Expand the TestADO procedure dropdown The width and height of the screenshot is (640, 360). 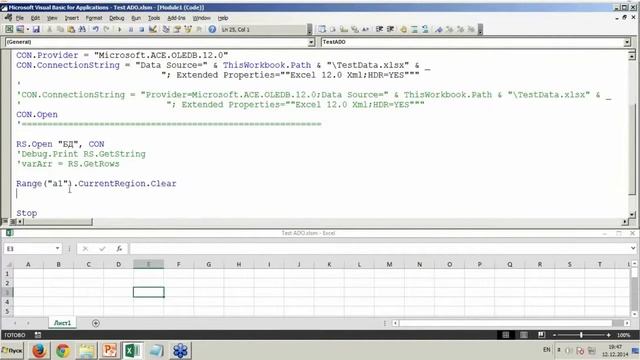(x=627, y=42)
